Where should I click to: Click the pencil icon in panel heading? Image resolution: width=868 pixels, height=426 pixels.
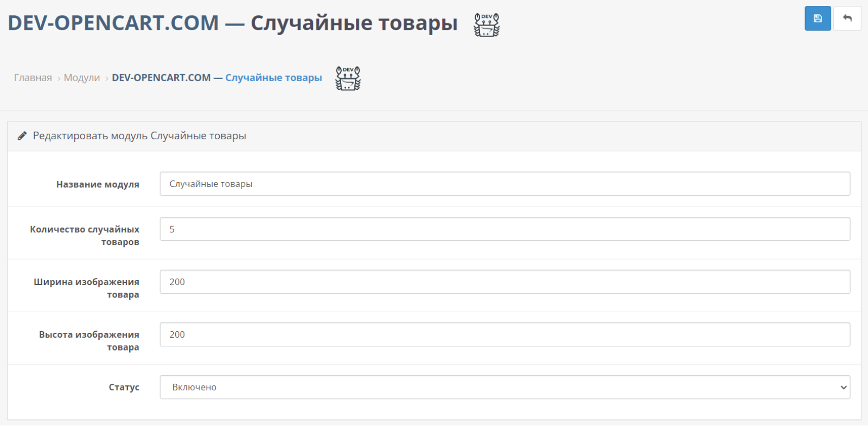click(x=22, y=135)
